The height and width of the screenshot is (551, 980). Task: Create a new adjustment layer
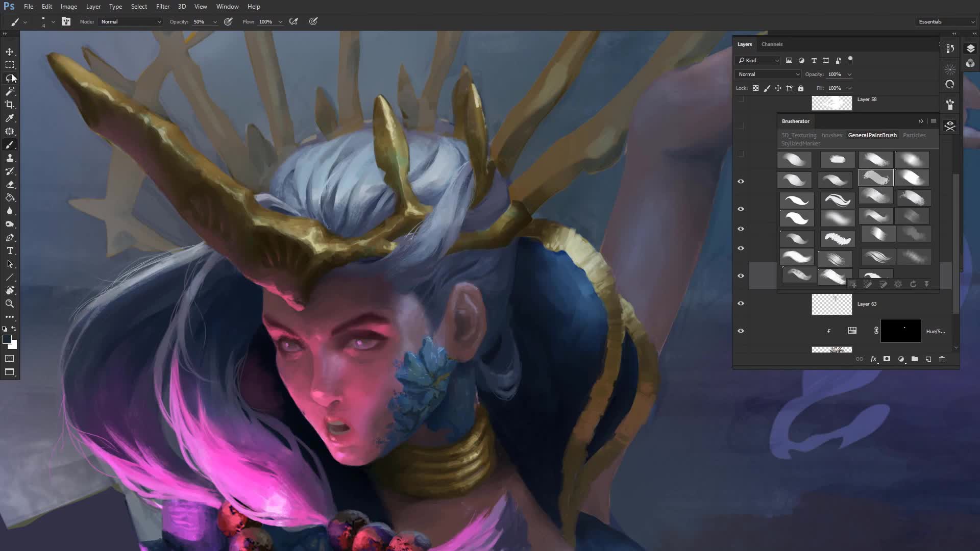point(901,359)
